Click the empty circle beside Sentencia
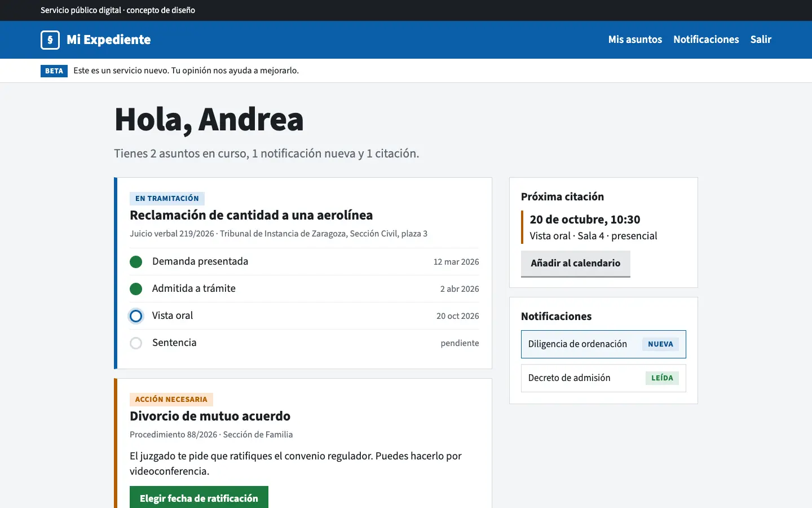The width and height of the screenshot is (812, 508). 136,343
